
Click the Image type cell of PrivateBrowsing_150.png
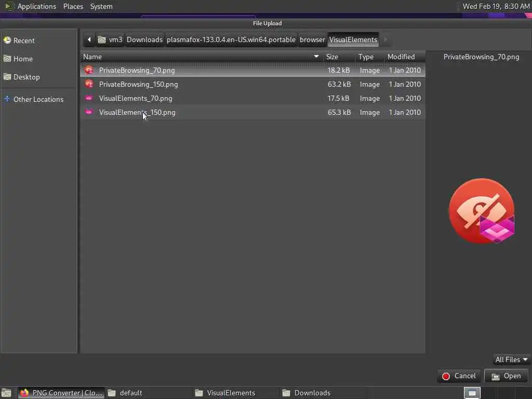[x=370, y=84]
